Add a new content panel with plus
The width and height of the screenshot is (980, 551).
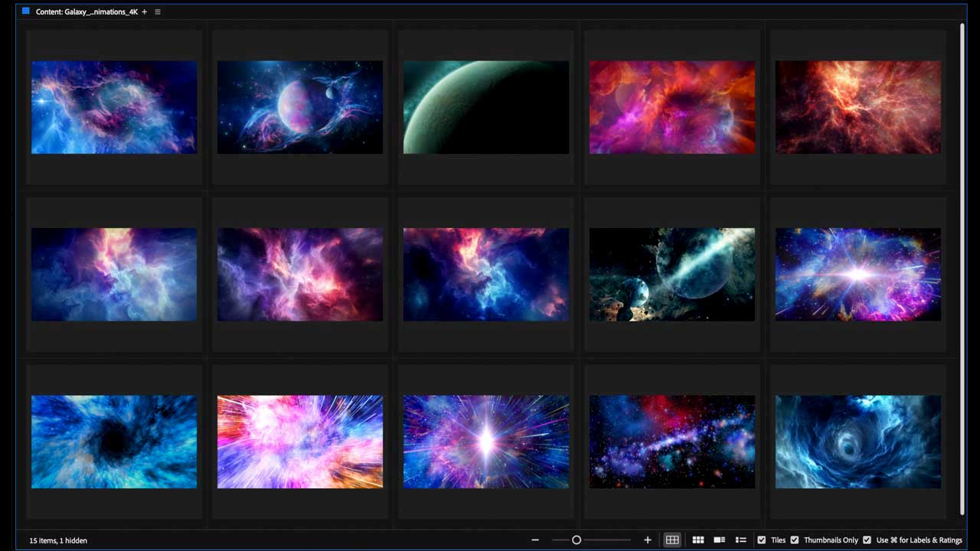(145, 12)
